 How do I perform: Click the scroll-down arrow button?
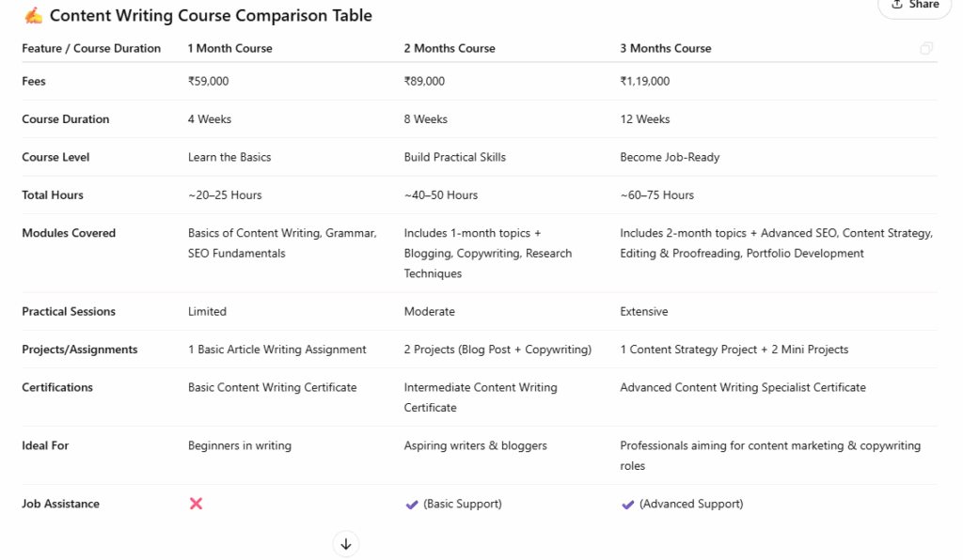[345, 544]
